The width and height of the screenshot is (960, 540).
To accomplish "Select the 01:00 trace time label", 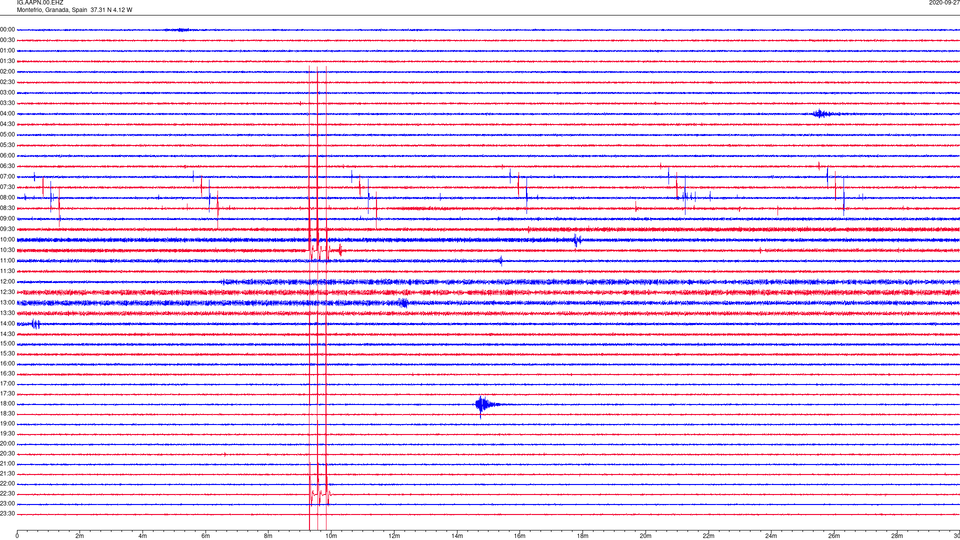I will coord(7,51).
